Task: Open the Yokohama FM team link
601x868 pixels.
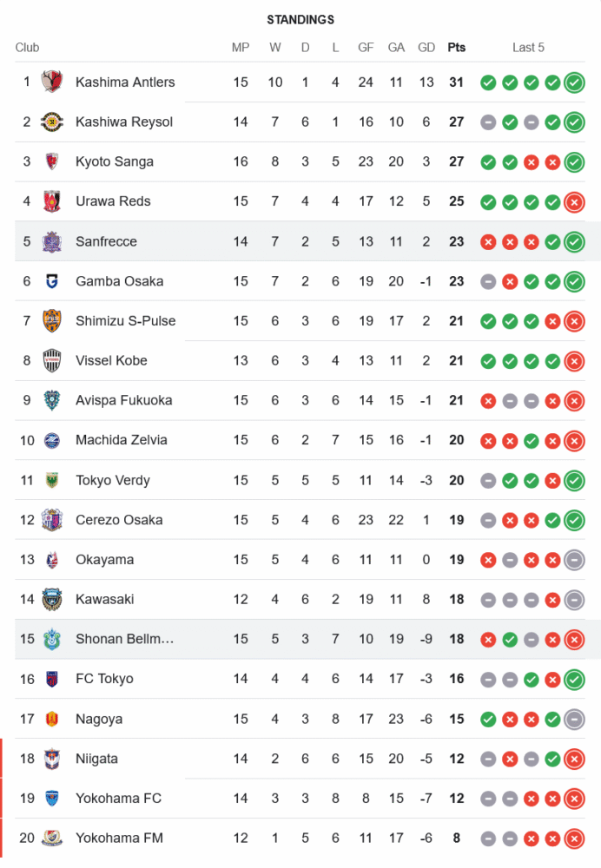Action: (x=119, y=838)
